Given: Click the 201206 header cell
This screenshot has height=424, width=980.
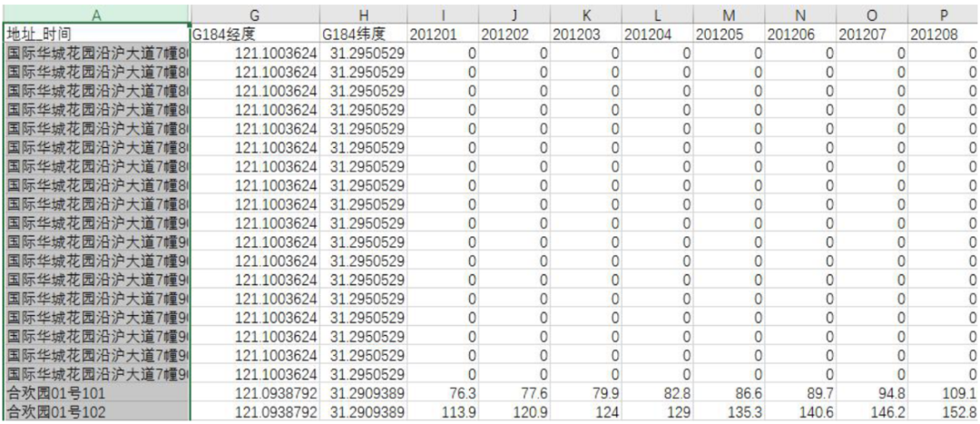Looking at the screenshot, I should [800, 34].
